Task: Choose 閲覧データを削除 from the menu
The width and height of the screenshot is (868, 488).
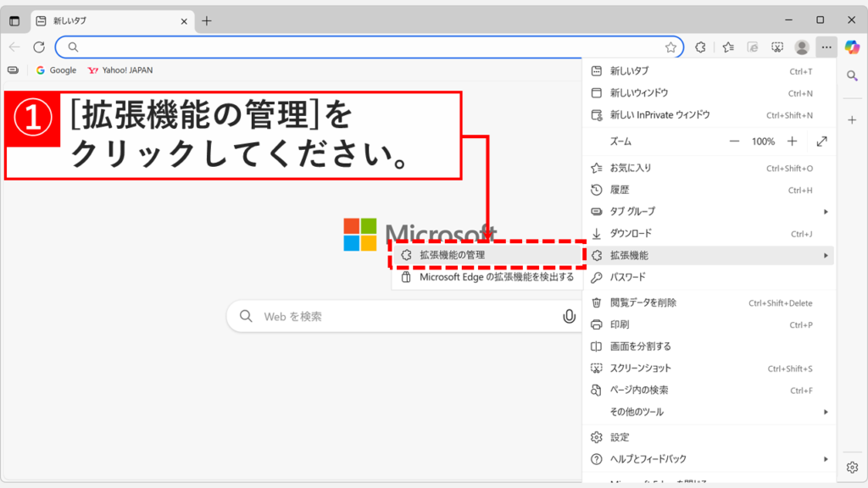Action: tap(643, 302)
